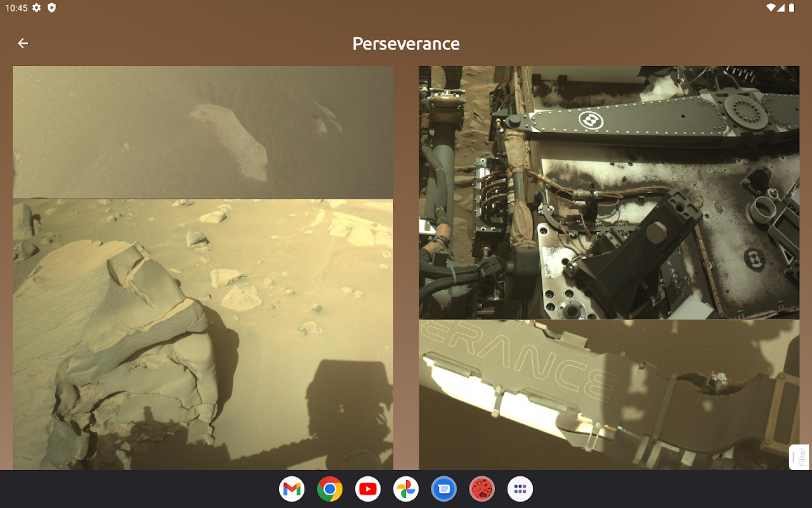The image size is (812, 508).
Task: Tap the Perseverance title
Action: click(x=406, y=44)
